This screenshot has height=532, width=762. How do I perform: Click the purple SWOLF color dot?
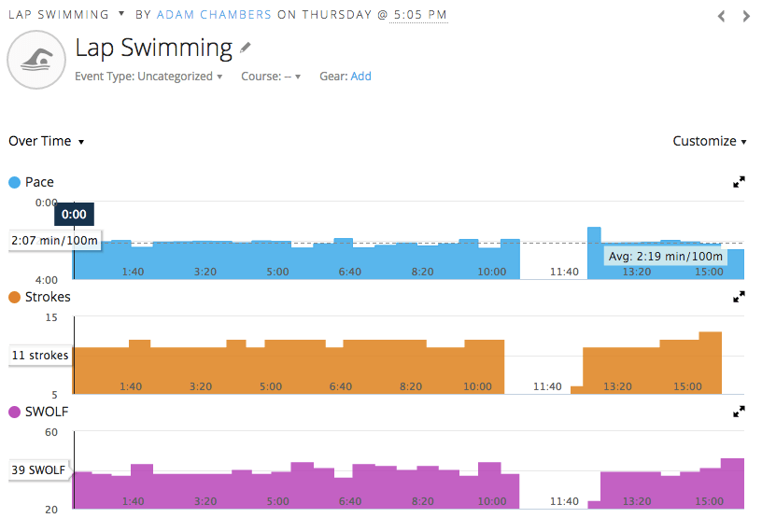pos(15,412)
